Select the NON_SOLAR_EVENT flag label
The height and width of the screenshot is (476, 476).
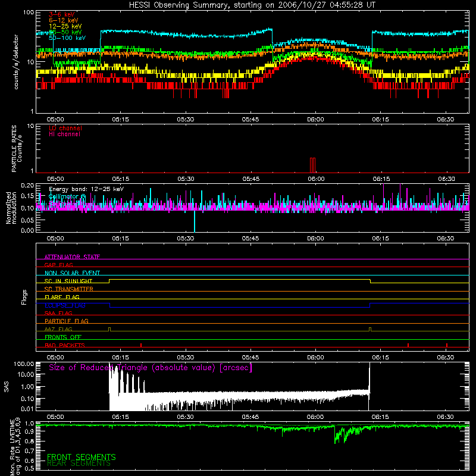click(72, 273)
